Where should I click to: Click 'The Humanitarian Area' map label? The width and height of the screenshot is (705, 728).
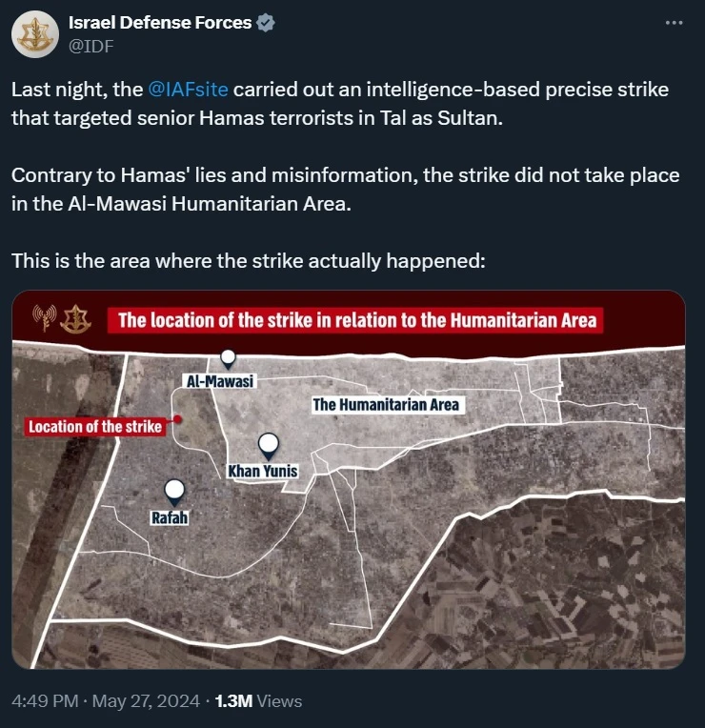[386, 405]
